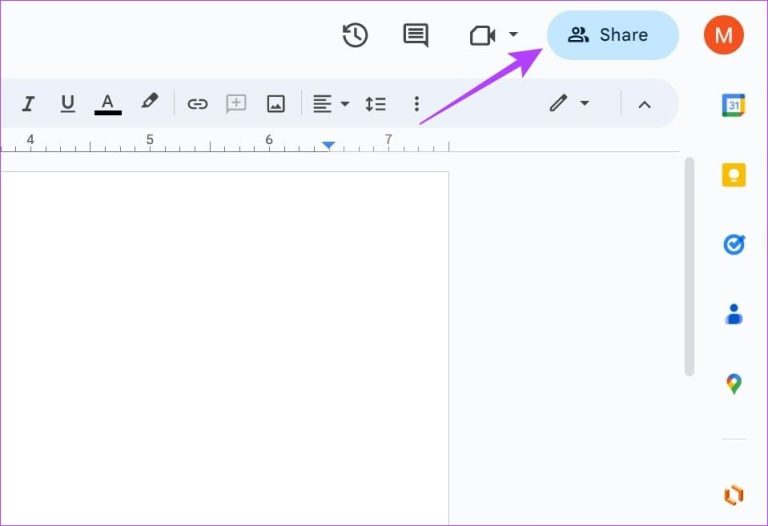The width and height of the screenshot is (768, 526).
Task: Expand the video call dropdown arrow
Action: (513, 35)
